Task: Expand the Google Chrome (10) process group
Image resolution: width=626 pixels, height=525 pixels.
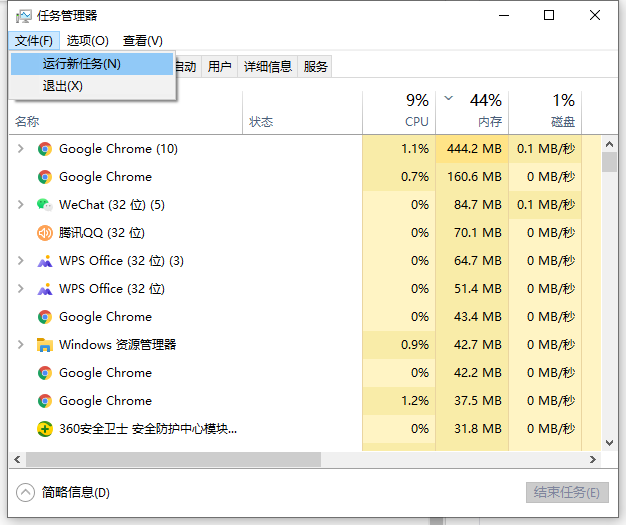Action: click(21, 149)
